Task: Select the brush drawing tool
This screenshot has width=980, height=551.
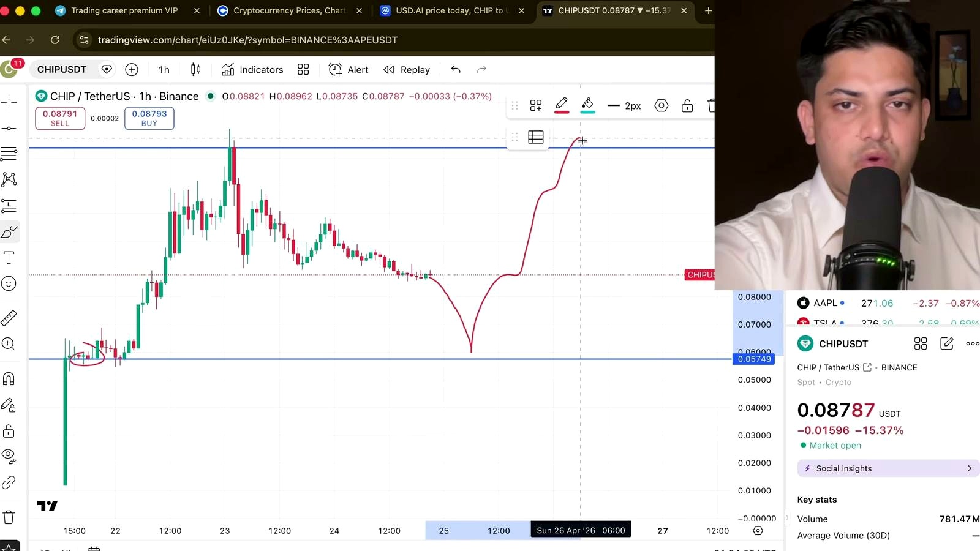Action: pyautogui.click(x=9, y=232)
